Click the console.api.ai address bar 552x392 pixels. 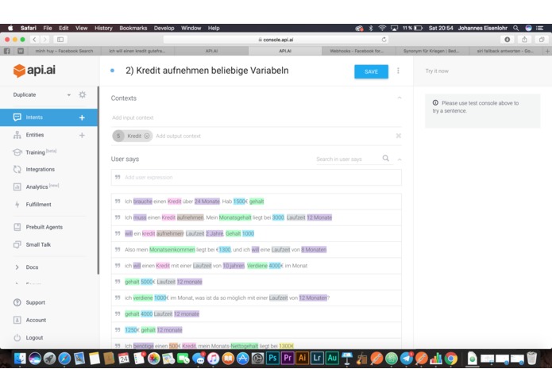coord(276,40)
